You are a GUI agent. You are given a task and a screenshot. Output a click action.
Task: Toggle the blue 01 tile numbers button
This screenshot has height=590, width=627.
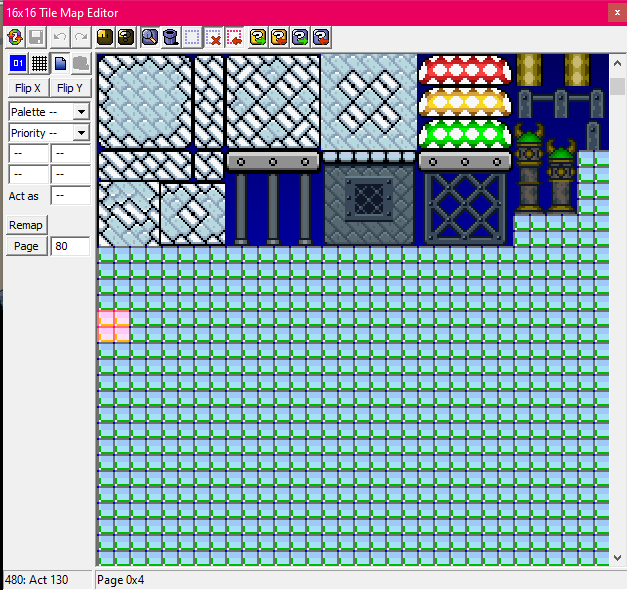[18, 63]
